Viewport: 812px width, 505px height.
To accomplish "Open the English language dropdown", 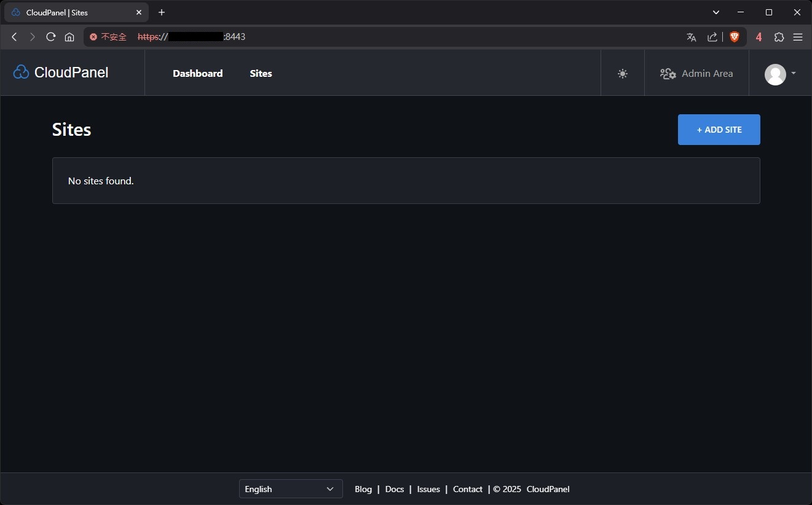I will click(291, 489).
